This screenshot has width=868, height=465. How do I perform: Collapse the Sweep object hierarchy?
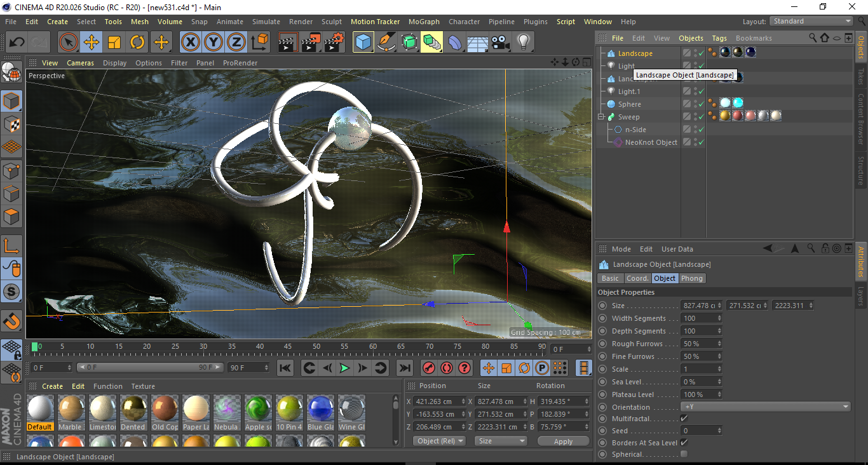coord(601,117)
